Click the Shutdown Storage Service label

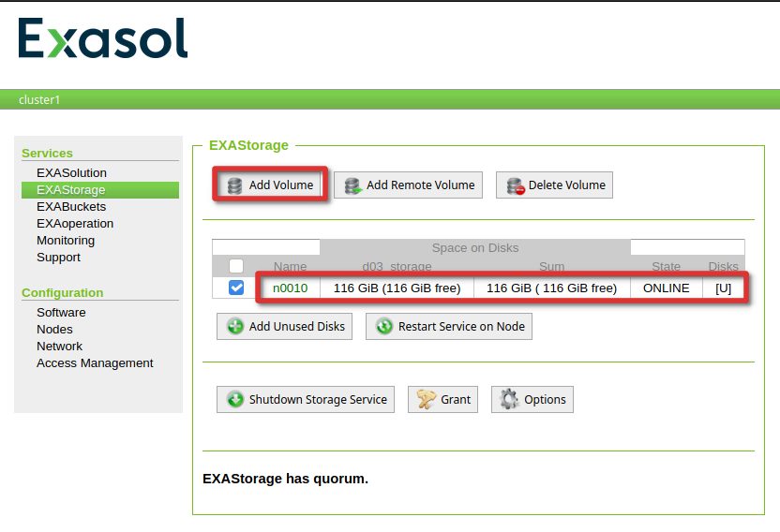318,399
